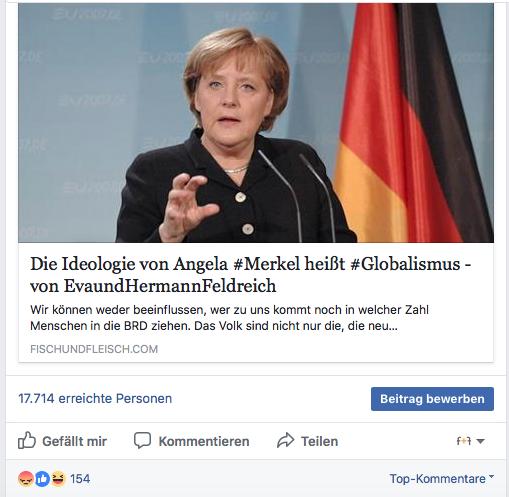Image resolution: width=509 pixels, height=497 pixels.
Task: Click the Kommentieren text label
Action: tap(204, 441)
